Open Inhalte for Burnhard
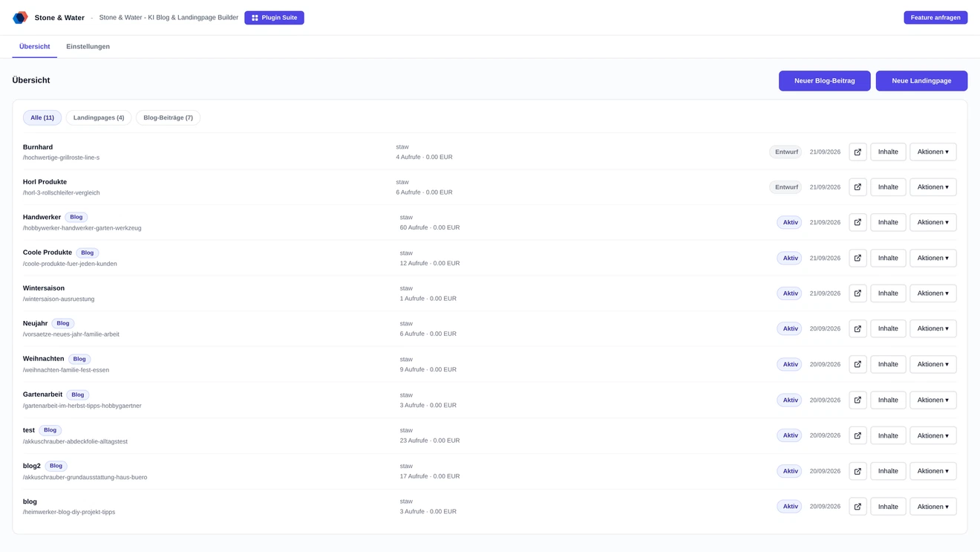This screenshot has width=980, height=552. point(888,152)
